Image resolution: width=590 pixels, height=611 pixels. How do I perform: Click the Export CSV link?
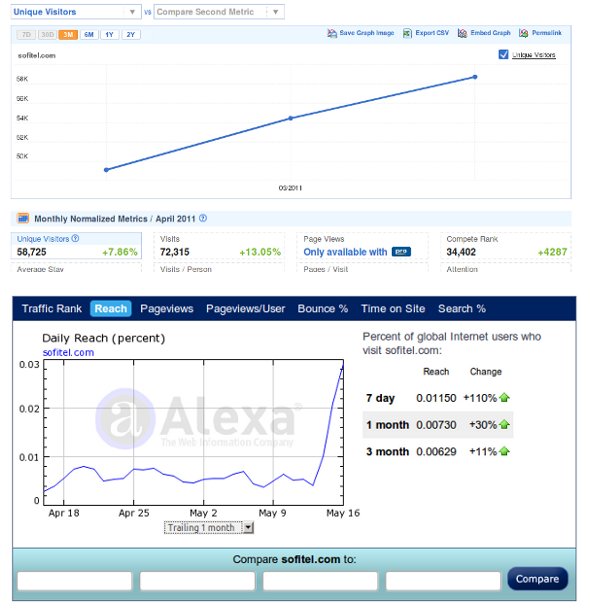[432, 33]
